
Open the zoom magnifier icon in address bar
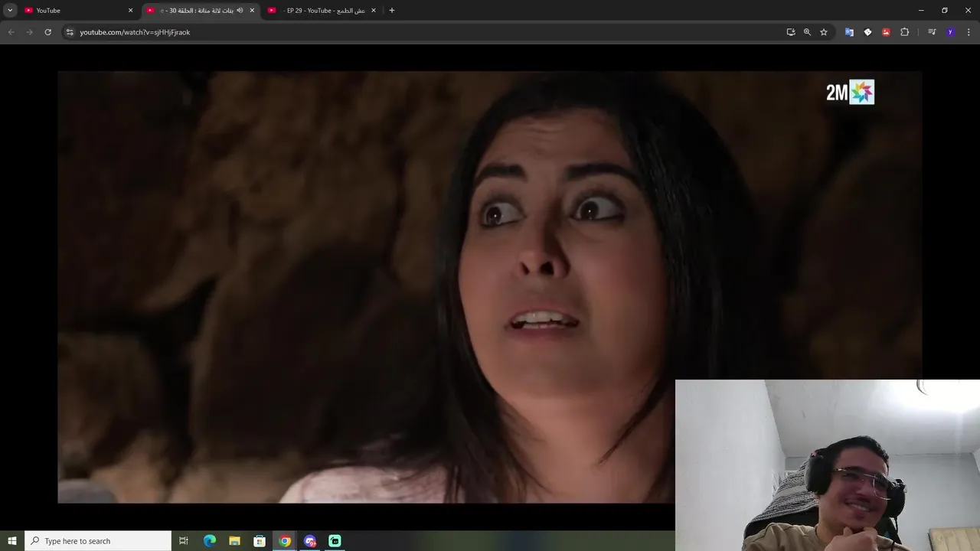pos(807,32)
